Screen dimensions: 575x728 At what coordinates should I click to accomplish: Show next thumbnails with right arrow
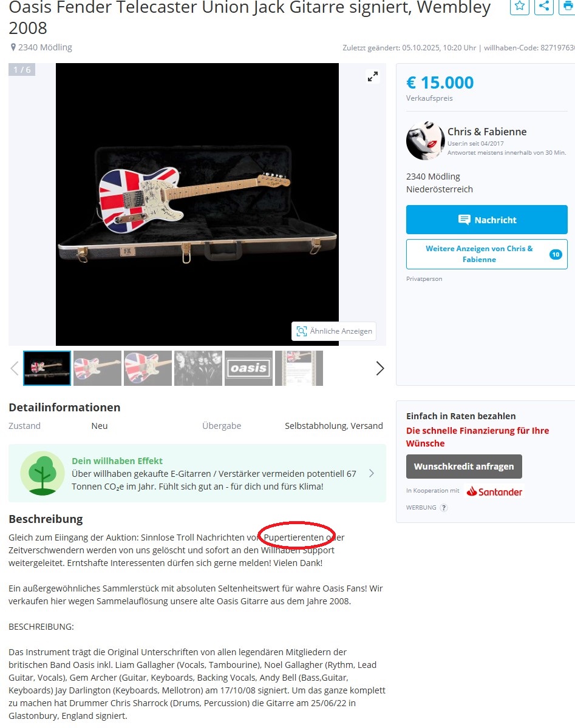click(380, 368)
